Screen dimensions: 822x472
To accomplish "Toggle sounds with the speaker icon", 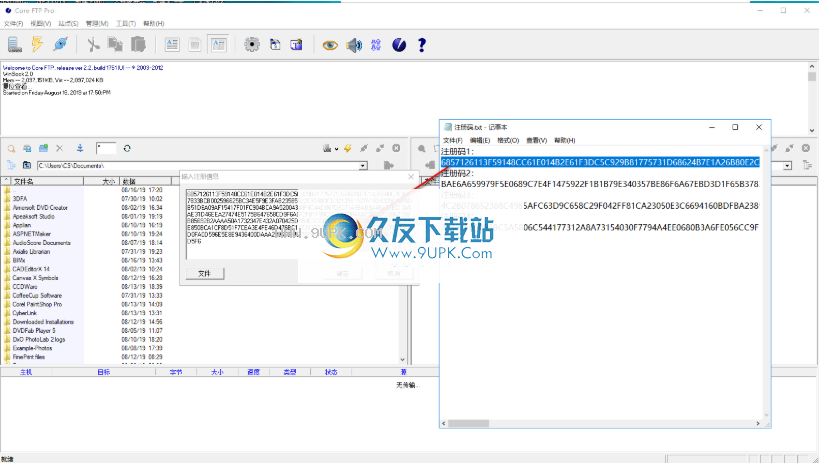I will pyautogui.click(x=354, y=45).
